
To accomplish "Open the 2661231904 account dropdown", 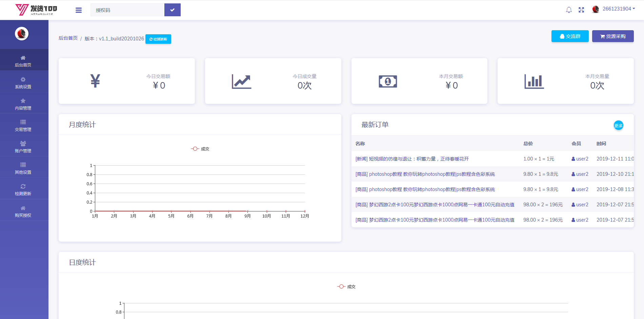I will (617, 9).
